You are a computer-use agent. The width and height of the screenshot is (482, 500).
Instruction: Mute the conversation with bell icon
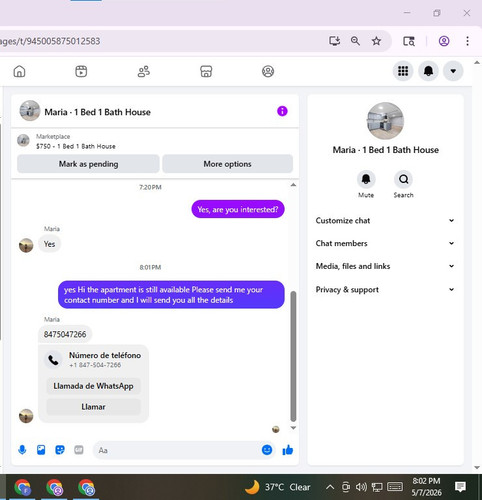pyautogui.click(x=366, y=179)
